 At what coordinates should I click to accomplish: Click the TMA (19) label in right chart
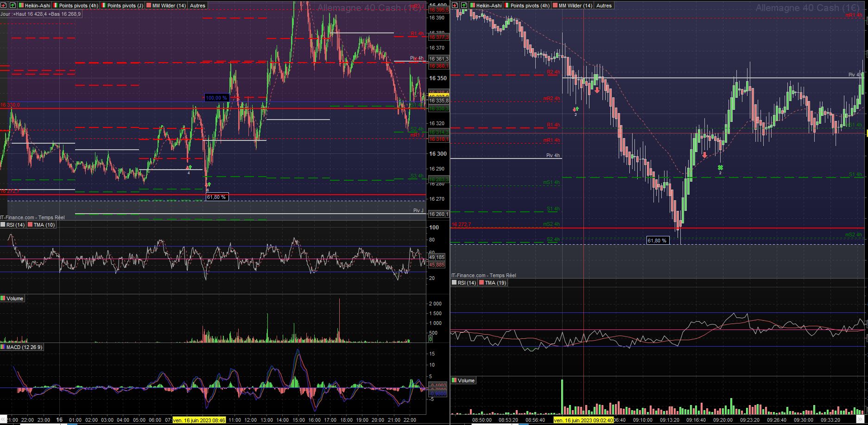pyautogui.click(x=493, y=283)
